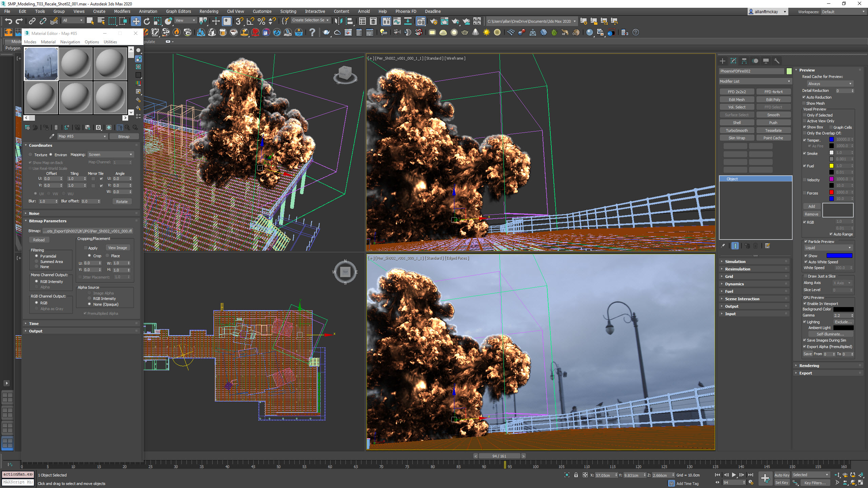Enable the Apply cropping checkbox
868x488 pixels.
coord(86,248)
